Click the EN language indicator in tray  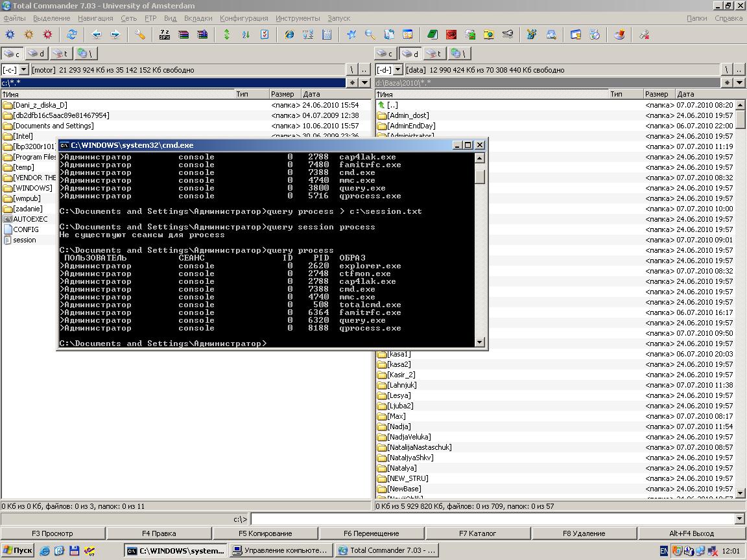tap(663, 551)
